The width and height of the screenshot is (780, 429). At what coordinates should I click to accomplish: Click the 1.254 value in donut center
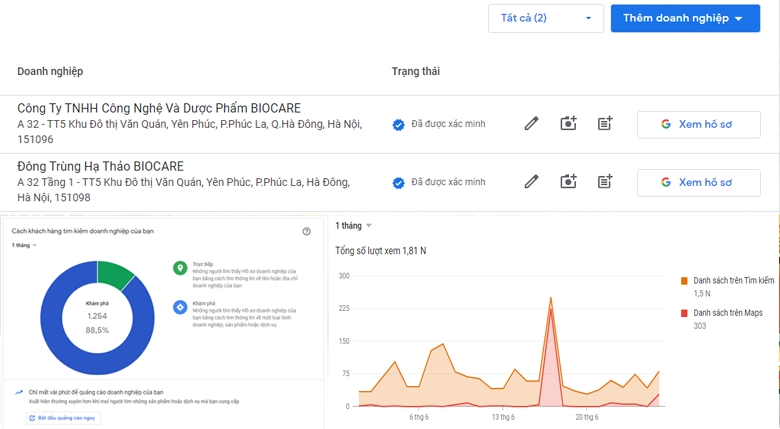(x=97, y=316)
